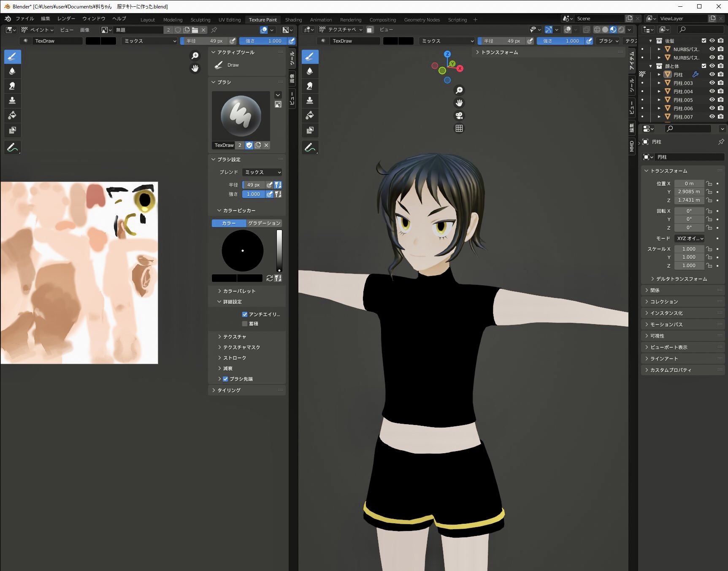
Task: Enable the 蓄積 checkbox
Action: [245, 324]
